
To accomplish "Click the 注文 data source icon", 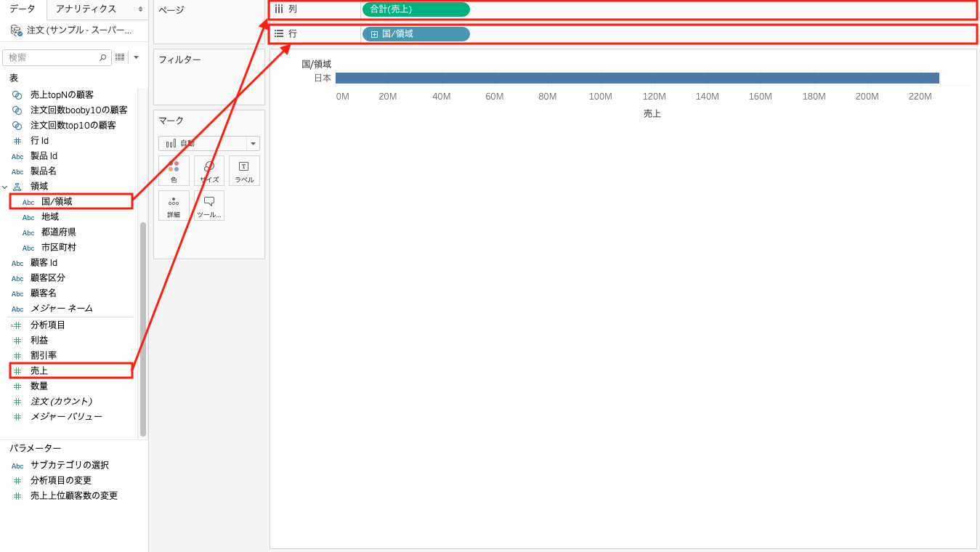I will point(16,30).
